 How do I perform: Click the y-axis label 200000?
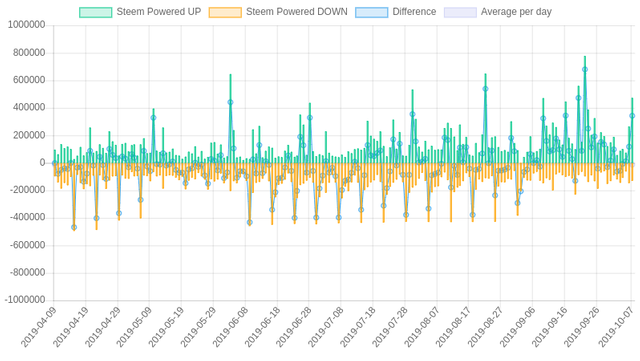29,135
